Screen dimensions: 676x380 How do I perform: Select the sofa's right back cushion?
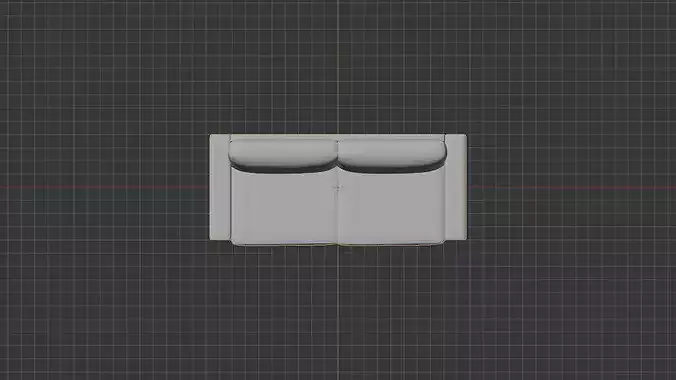(x=391, y=155)
